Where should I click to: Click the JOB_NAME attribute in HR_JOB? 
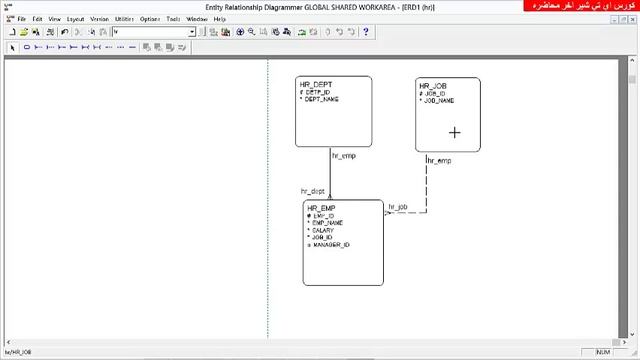[439, 101]
